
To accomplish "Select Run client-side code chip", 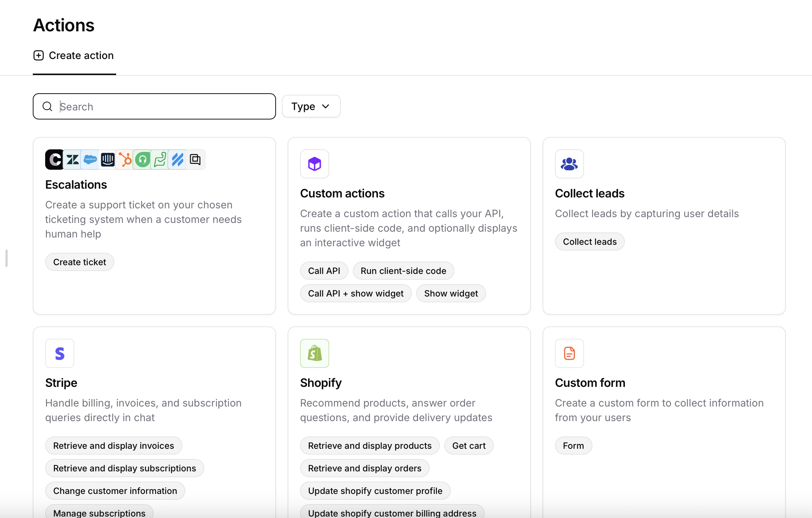I will pos(403,271).
